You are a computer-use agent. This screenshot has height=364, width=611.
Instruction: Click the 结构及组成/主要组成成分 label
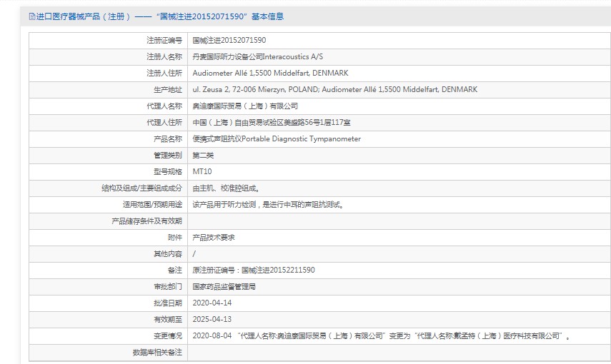[x=141, y=188]
